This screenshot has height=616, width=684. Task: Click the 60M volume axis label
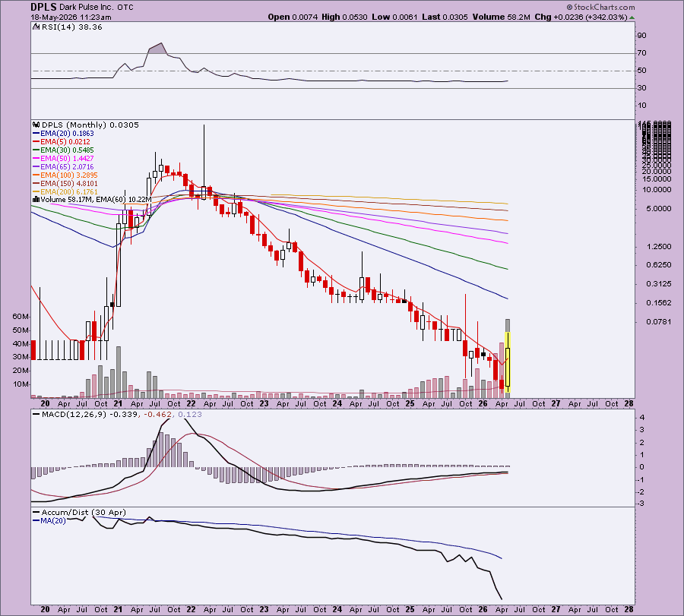[x=21, y=317]
